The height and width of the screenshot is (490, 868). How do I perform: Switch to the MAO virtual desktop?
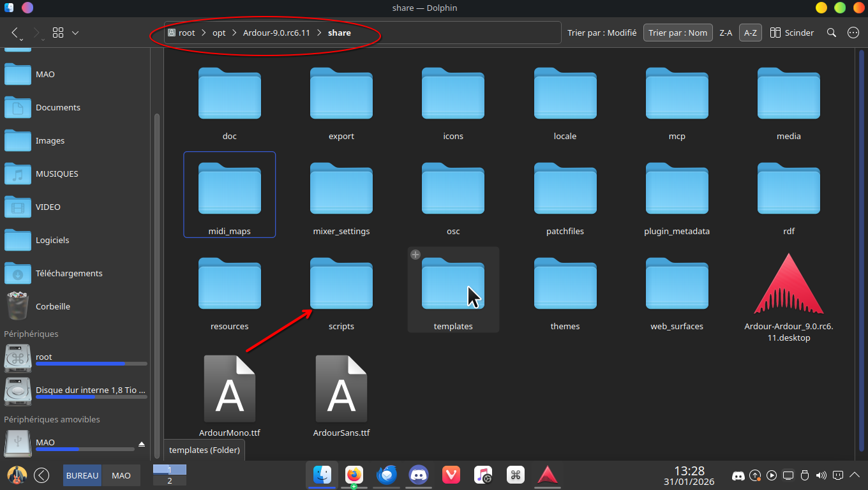[121, 475]
